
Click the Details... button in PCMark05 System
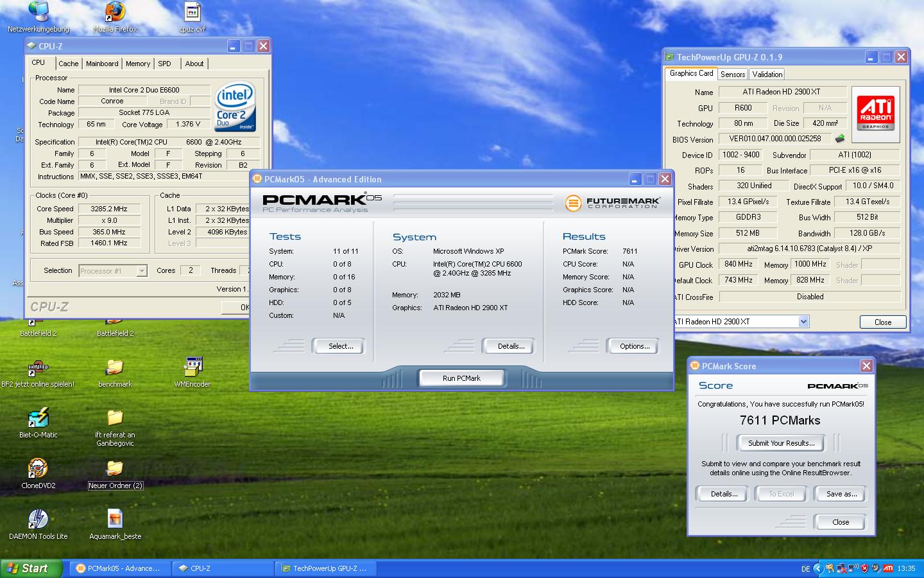pos(508,346)
